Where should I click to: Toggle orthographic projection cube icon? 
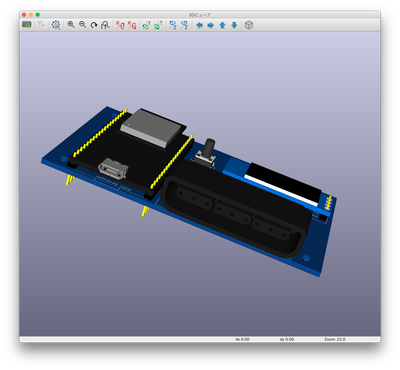(x=249, y=25)
